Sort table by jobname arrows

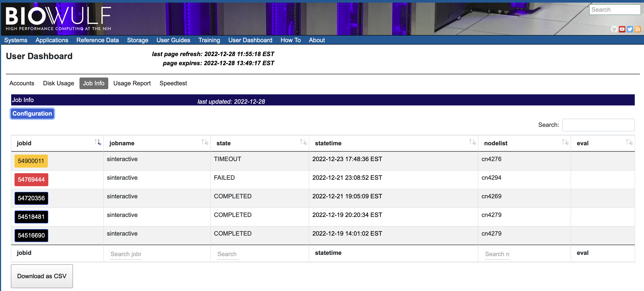click(x=204, y=142)
